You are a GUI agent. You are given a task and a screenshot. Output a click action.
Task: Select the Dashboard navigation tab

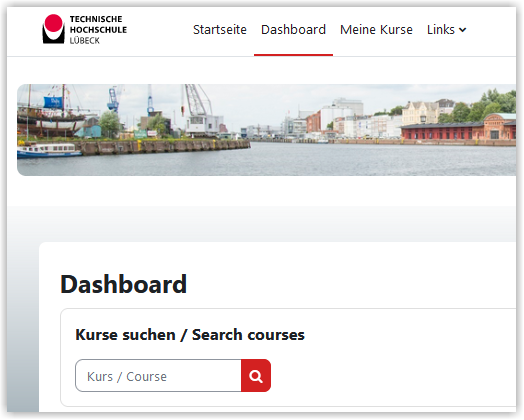click(x=293, y=30)
